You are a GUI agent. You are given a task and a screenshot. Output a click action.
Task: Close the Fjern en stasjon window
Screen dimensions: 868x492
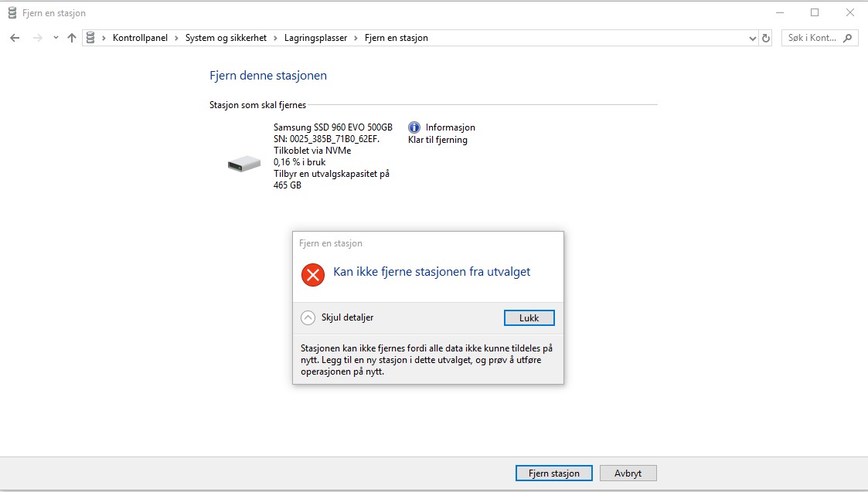tap(850, 12)
